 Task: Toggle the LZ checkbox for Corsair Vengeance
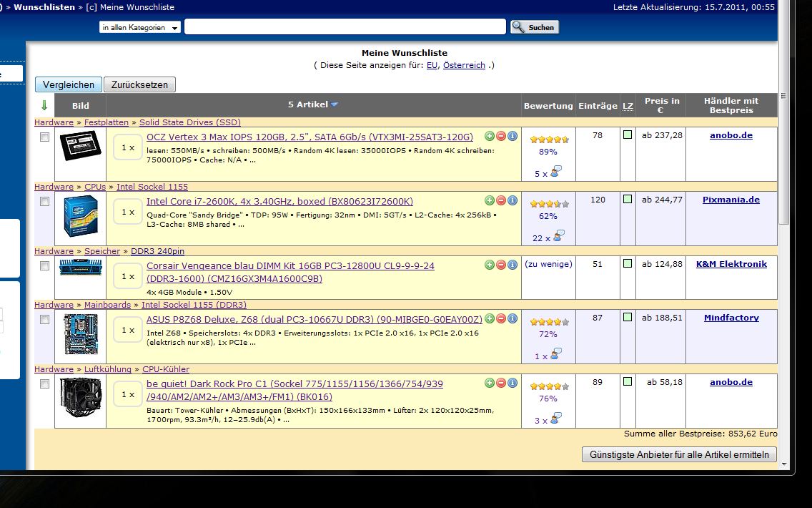click(628, 263)
